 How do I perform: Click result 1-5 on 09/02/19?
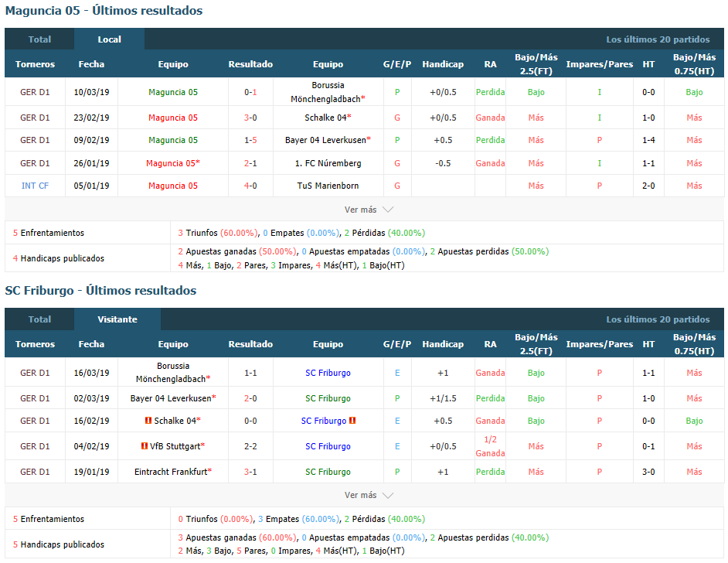(250, 140)
